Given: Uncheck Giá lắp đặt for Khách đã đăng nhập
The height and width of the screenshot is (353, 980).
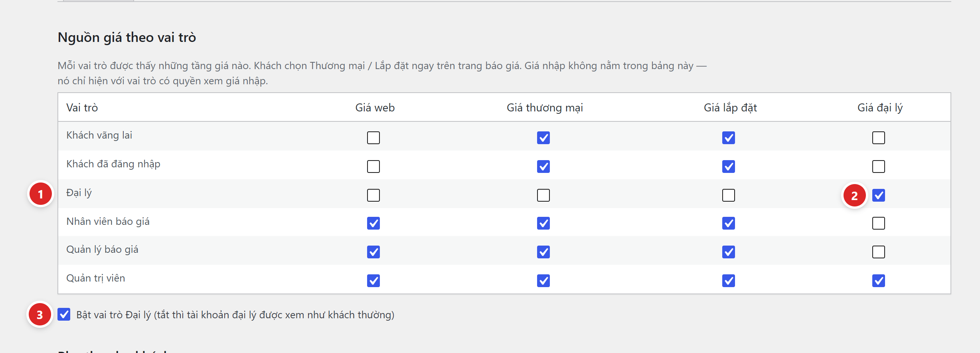Looking at the screenshot, I should click(x=729, y=167).
